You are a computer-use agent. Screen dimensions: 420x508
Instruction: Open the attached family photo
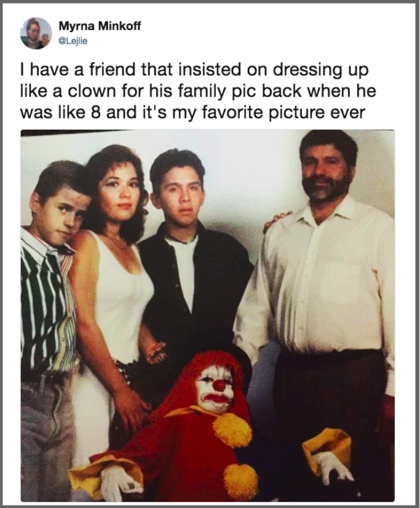click(x=208, y=316)
